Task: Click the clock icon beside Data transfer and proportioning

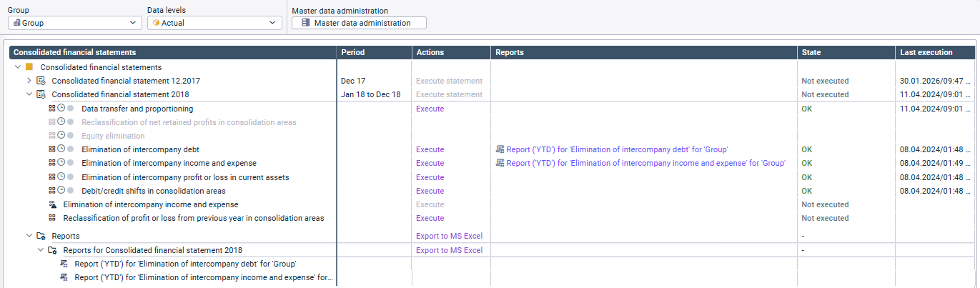Action: pos(61,109)
